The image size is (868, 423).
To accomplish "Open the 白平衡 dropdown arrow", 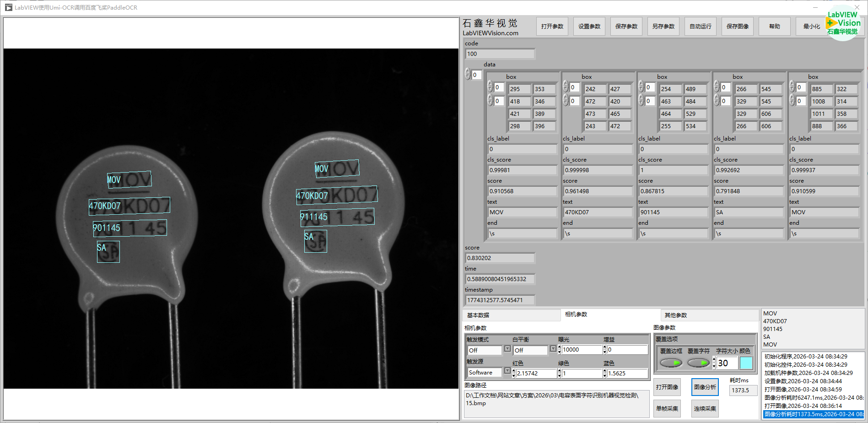I will click(x=553, y=349).
